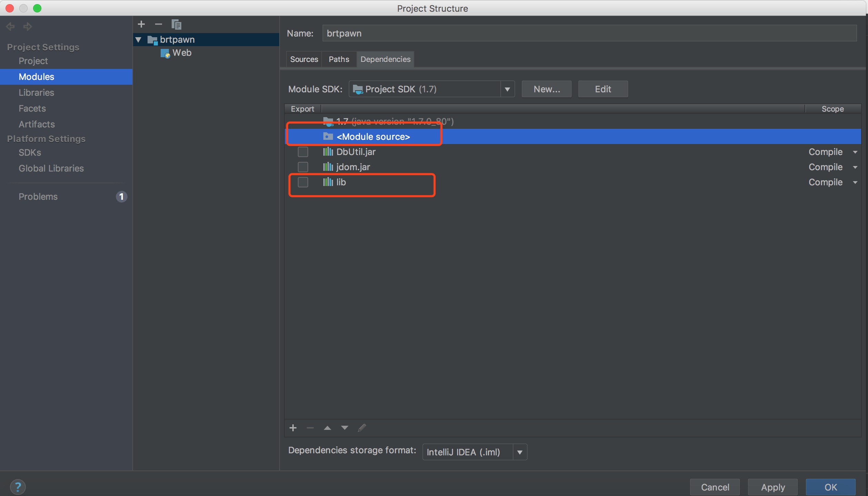Image resolution: width=868 pixels, height=496 pixels.
Task: Click the copy module icon
Action: (x=176, y=24)
